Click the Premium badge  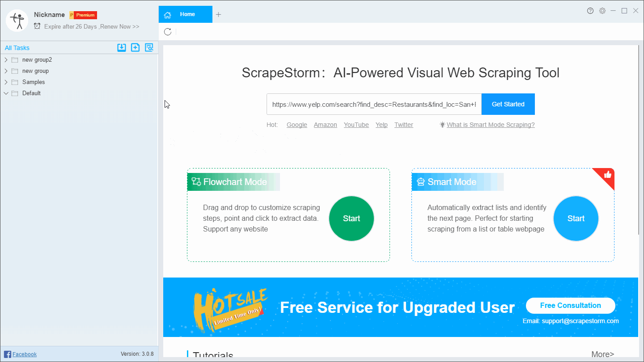tap(83, 15)
